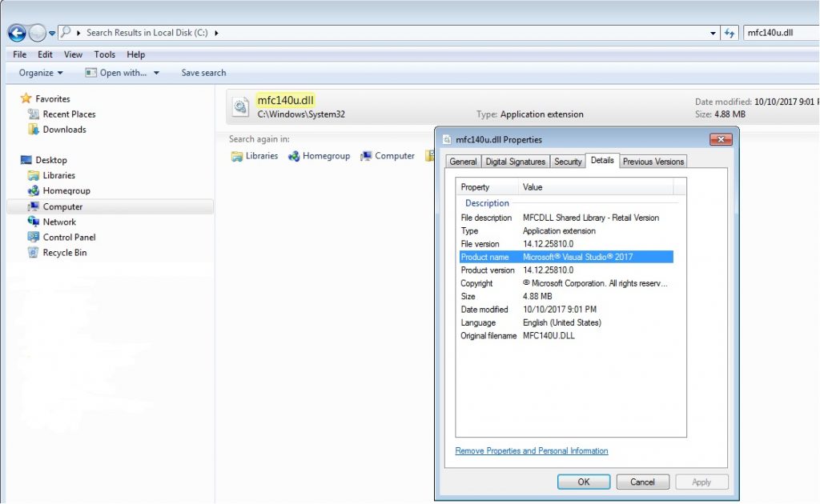Click the Homegroup icon in navigation pane
The image size is (820, 504).
coord(34,190)
